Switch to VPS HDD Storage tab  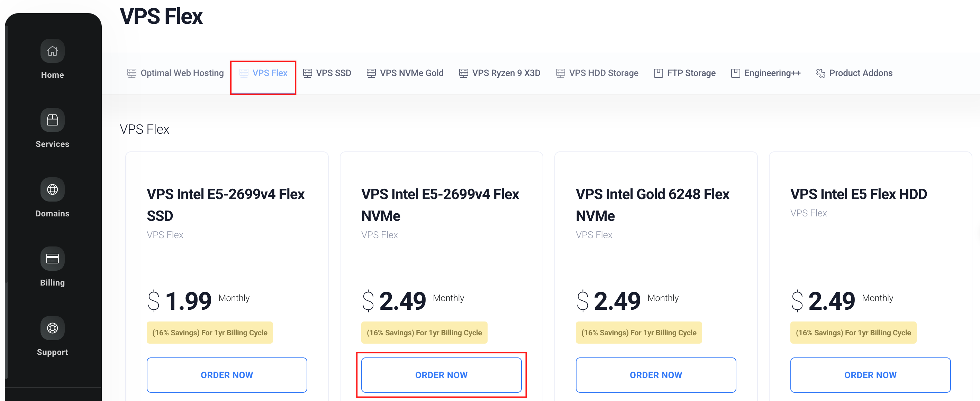[597, 73]
